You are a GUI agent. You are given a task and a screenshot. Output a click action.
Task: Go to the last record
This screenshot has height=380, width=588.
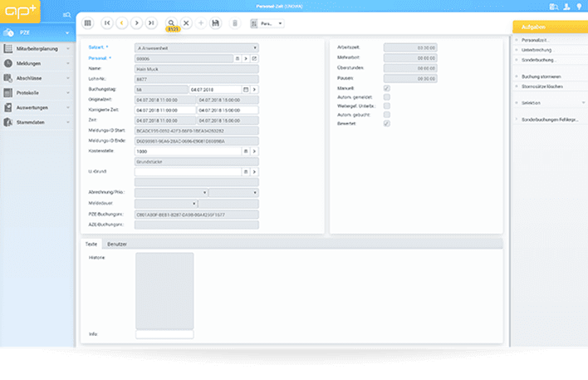click(x=151, y=23)
